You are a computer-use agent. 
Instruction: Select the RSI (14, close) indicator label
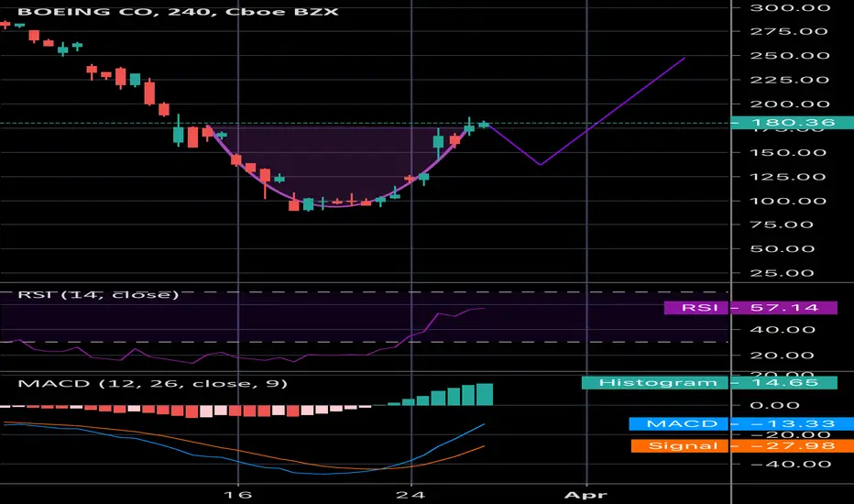click(x=98, y=295)
